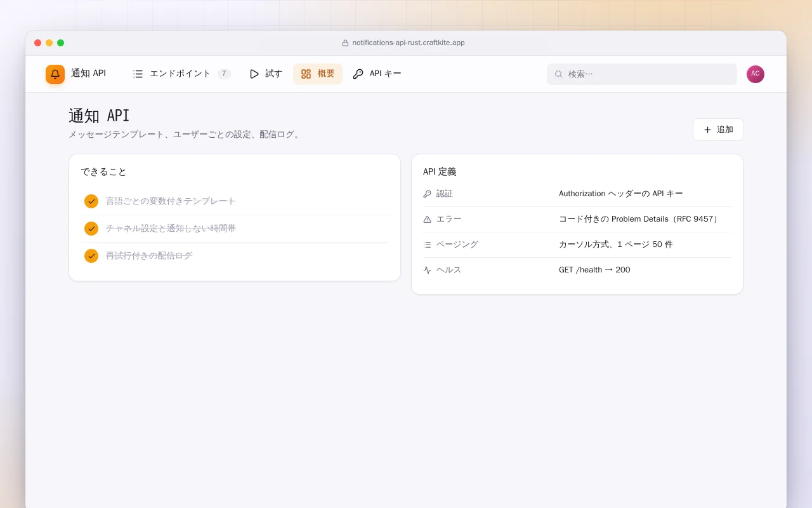Click the key icon beside 認証
This screenshot has height=508, width=812.
pyautogui.click(x=427, y=194)
